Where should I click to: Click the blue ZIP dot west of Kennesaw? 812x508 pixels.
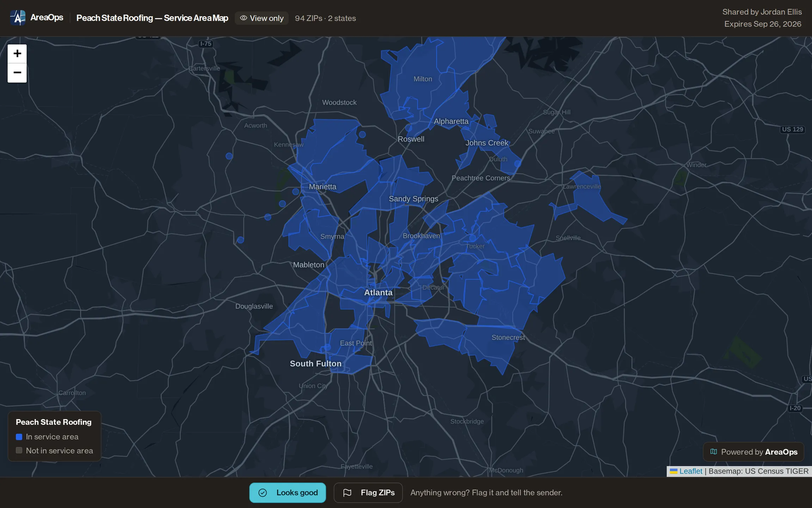pos(229,156)
